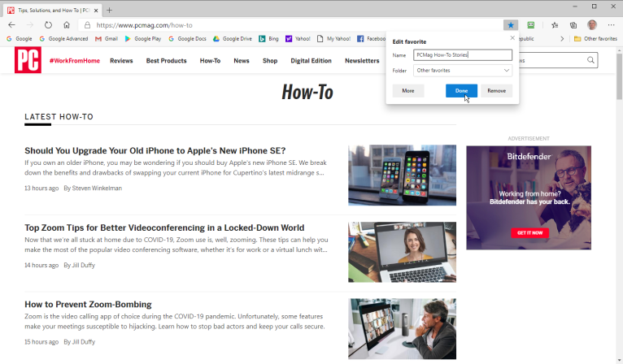Open the Google bookmark
The image size is (623, 364).
[x=19, y=38]
